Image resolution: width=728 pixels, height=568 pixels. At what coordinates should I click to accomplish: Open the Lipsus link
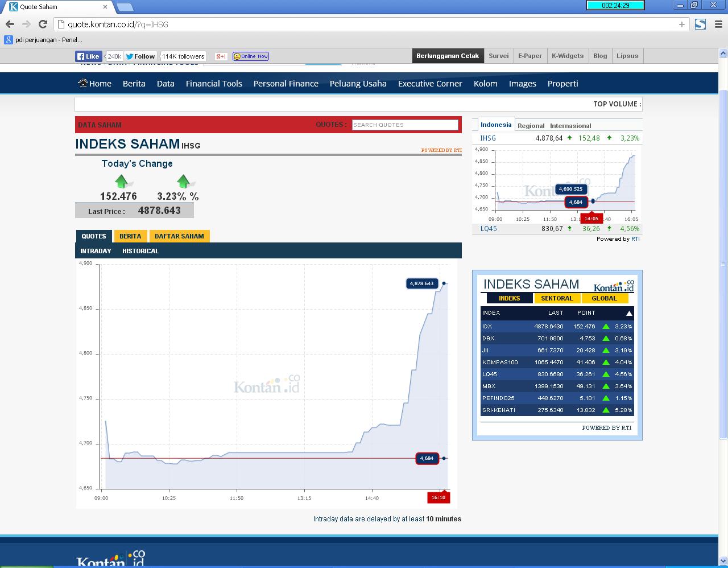tap(627, 56)
